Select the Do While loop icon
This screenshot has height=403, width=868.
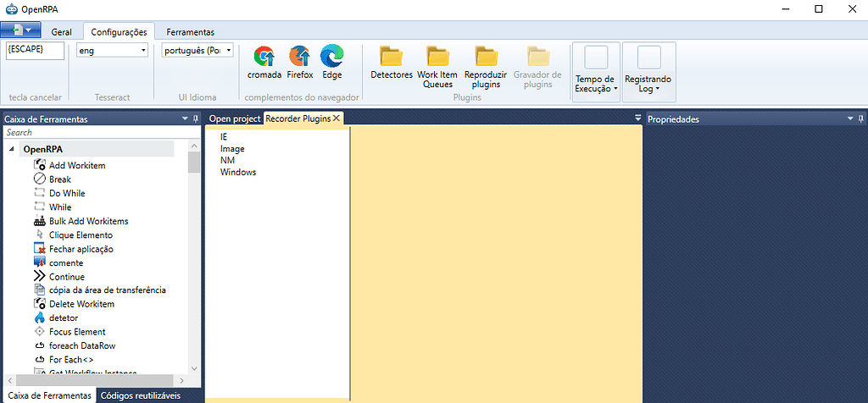point(39,193)
